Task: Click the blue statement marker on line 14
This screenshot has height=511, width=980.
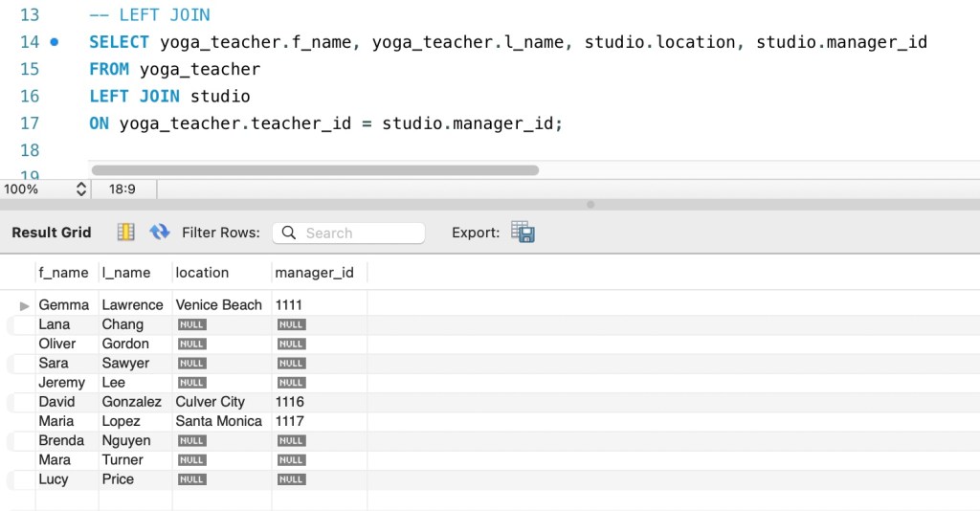Action: pos(54,42)
